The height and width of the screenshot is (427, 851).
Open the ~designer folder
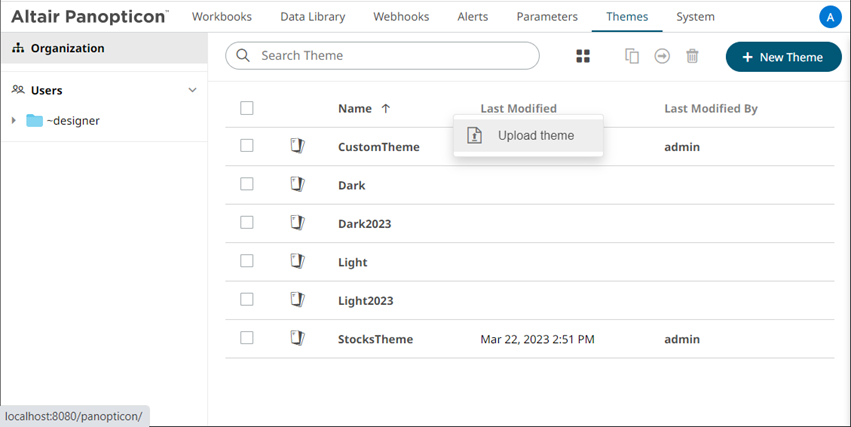coord(72,121)
